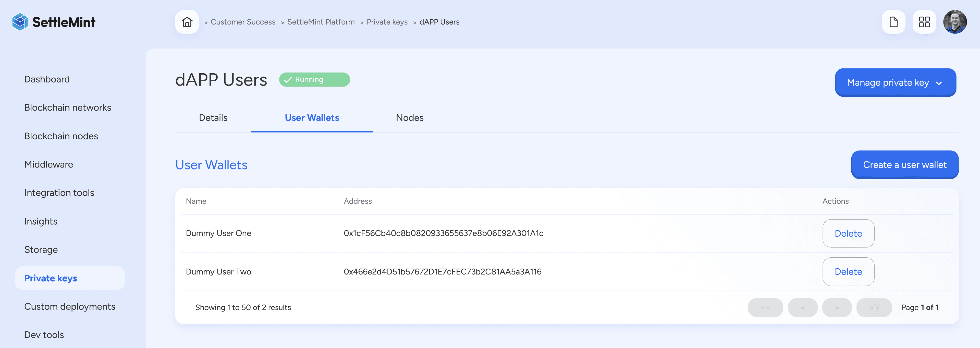Open the home icon in breadcrumb
This screenshot has width=980, height=348.
click(x=187, y=22)
